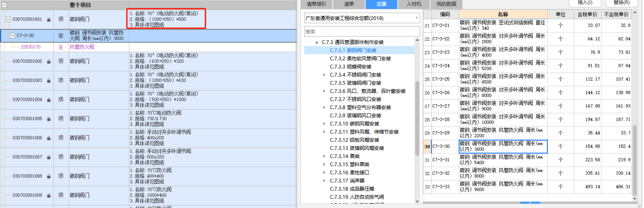The image size is (644, 208).
Task: Expand the C.7.3.4 不锈钢阀门安装 node
Action: click(324, 75)
